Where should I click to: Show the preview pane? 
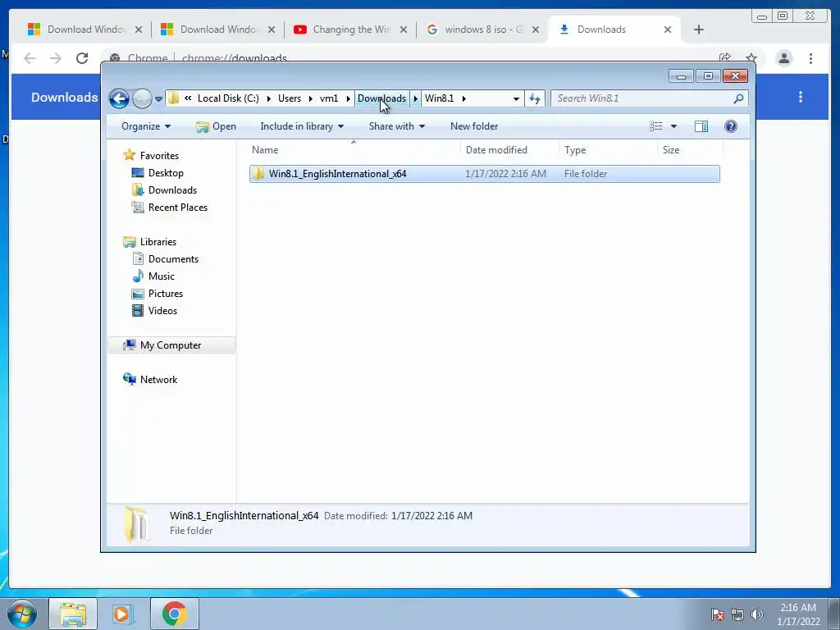coord(701,126)
